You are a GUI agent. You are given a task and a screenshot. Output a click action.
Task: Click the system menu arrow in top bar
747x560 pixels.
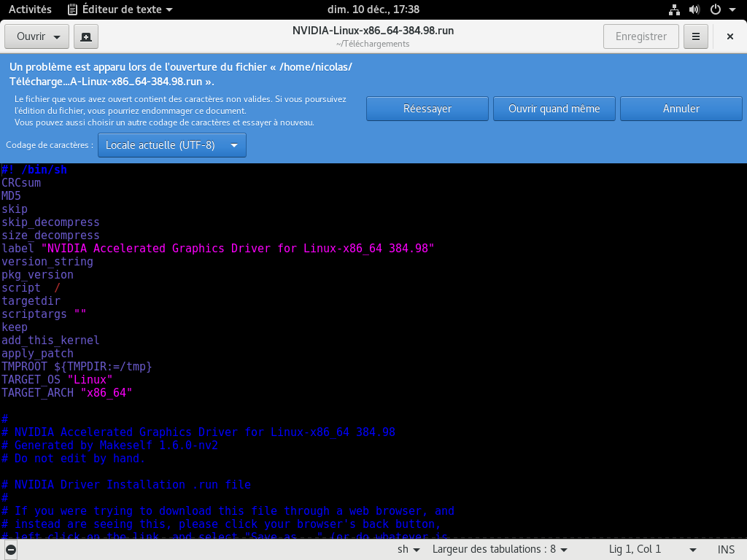pos(732,9)
